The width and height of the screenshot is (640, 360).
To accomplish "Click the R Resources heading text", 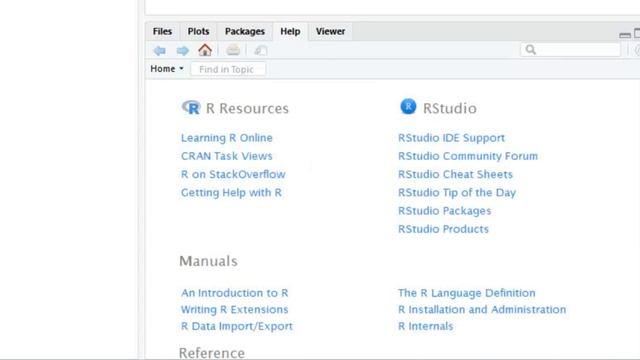I will 247,108.
